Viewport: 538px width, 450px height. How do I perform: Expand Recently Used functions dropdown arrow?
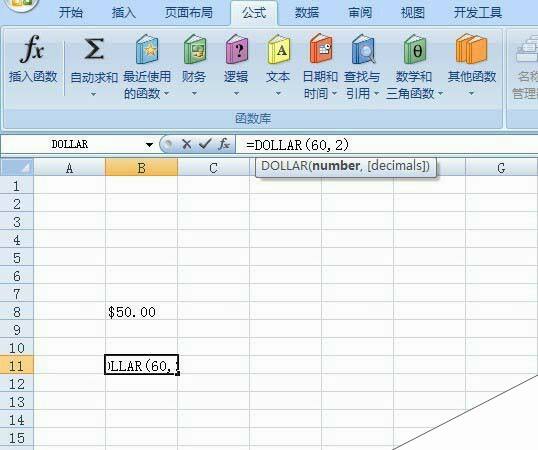[167, 93]
